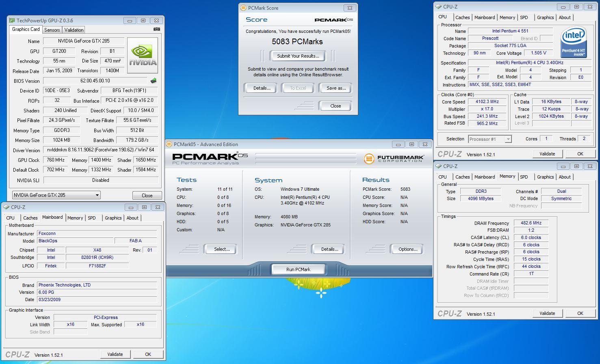The image size is (600, 364).
Task: Switch to the Validation tab in GPU-Z
Action: click(74, 30)
